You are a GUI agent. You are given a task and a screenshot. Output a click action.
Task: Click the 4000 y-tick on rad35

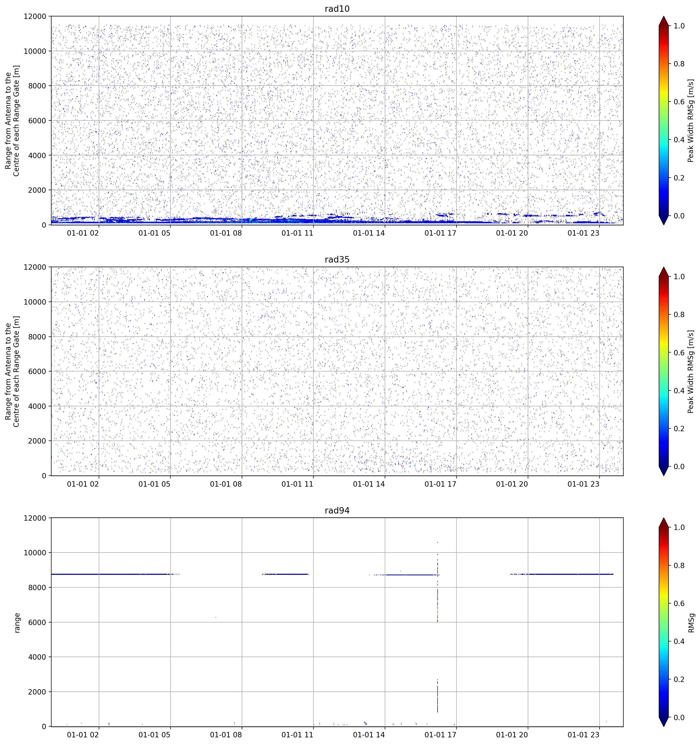tap(37, 406)
